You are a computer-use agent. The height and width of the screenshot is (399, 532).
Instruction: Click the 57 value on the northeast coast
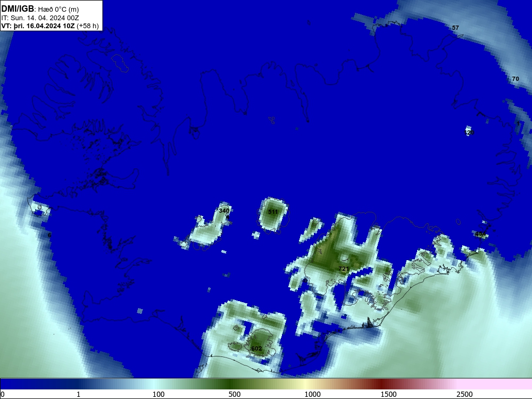(x=455, y=28)
